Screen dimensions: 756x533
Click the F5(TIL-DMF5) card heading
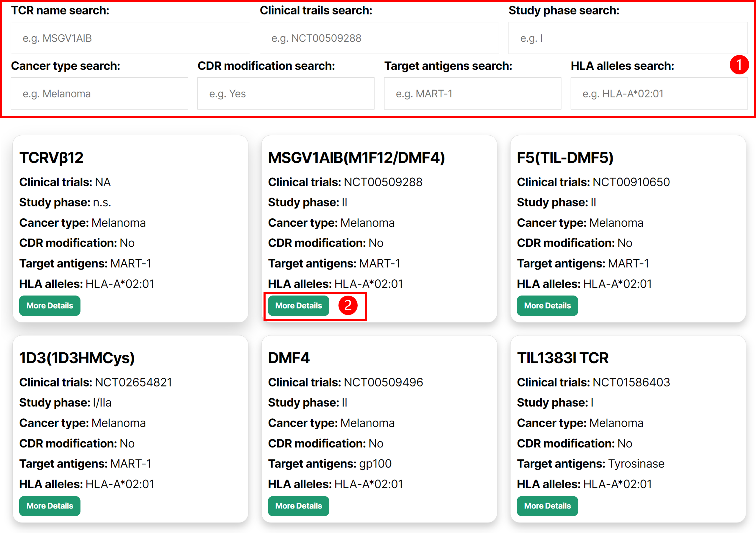(565, 158)
